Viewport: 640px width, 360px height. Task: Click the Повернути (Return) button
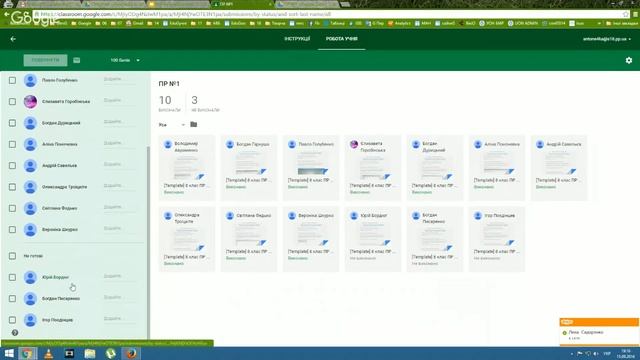[x=45, y=60]
